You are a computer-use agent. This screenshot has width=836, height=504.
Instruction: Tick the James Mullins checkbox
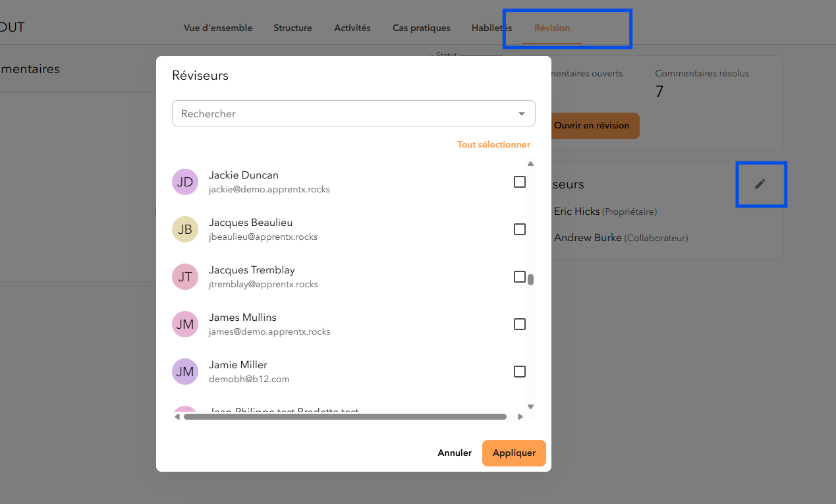pyautogui.click(x=520, y=324)
